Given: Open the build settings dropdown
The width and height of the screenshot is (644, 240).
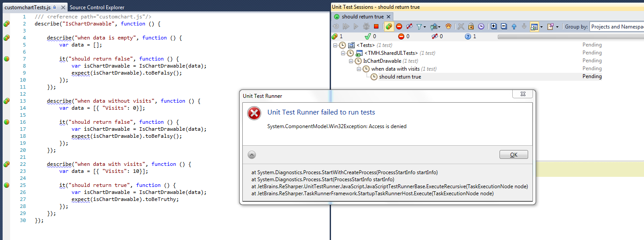Looking at the screenshot, I should 435,26.
